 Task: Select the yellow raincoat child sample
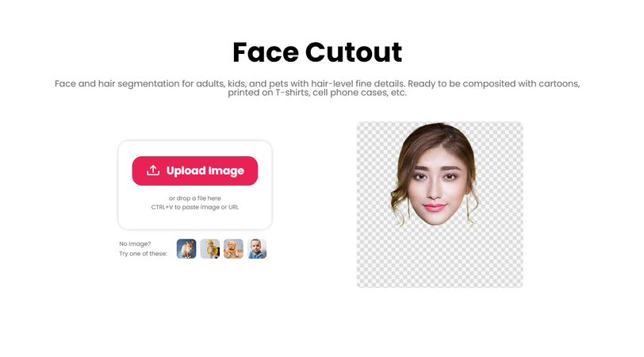pos(210,249)
